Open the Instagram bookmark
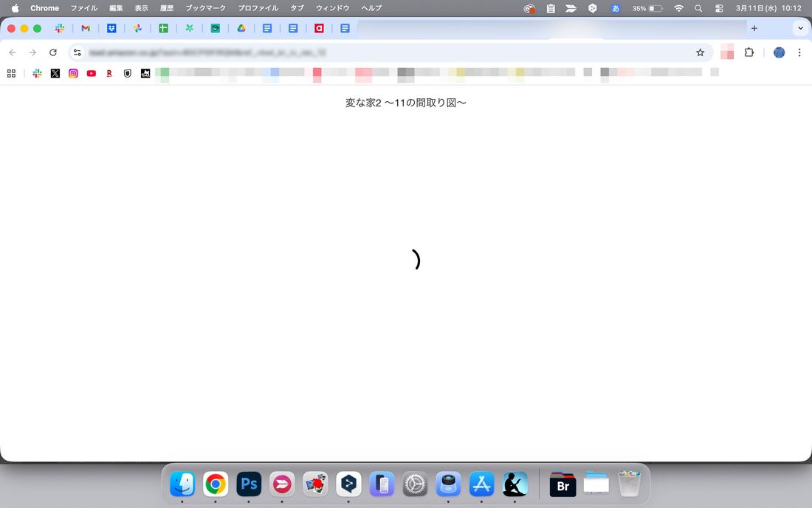The height and width of the screenshot is (508, 812). coord(72,73)
